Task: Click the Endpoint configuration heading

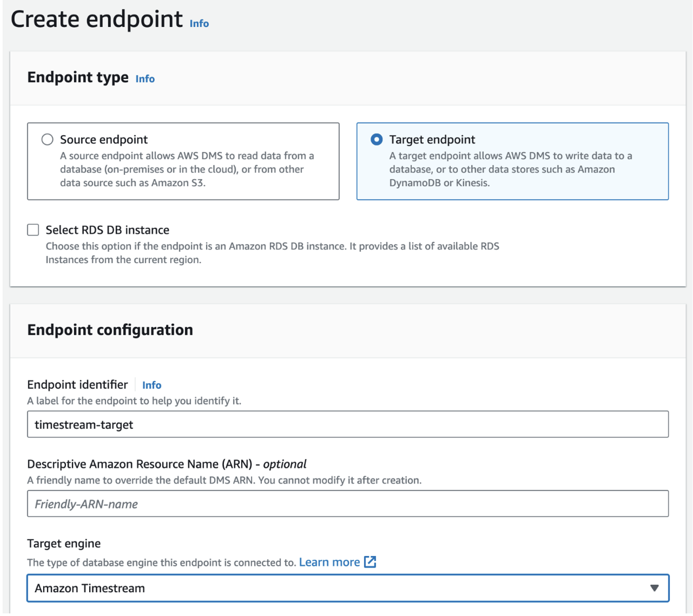Action: [x=110, y=330]
